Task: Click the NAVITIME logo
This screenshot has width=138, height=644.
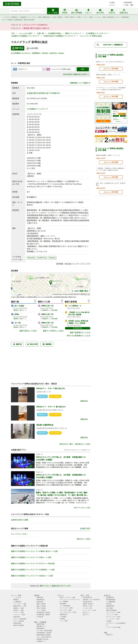Action: pyautogui.click(x=12, y=4)
